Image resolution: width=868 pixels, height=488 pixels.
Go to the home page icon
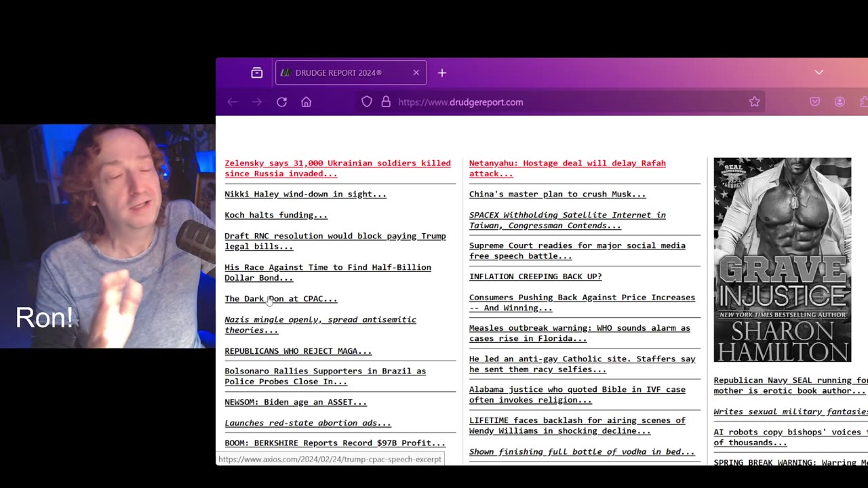306,102
